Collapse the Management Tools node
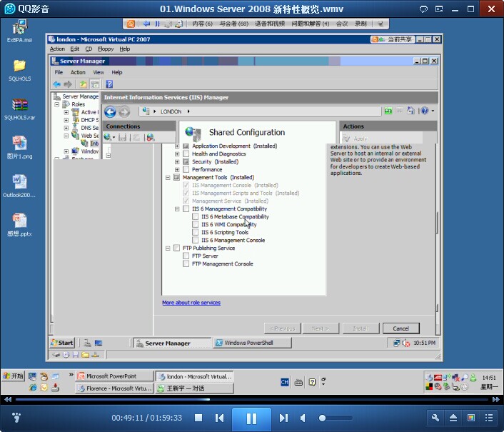 (x=168, y=177)
